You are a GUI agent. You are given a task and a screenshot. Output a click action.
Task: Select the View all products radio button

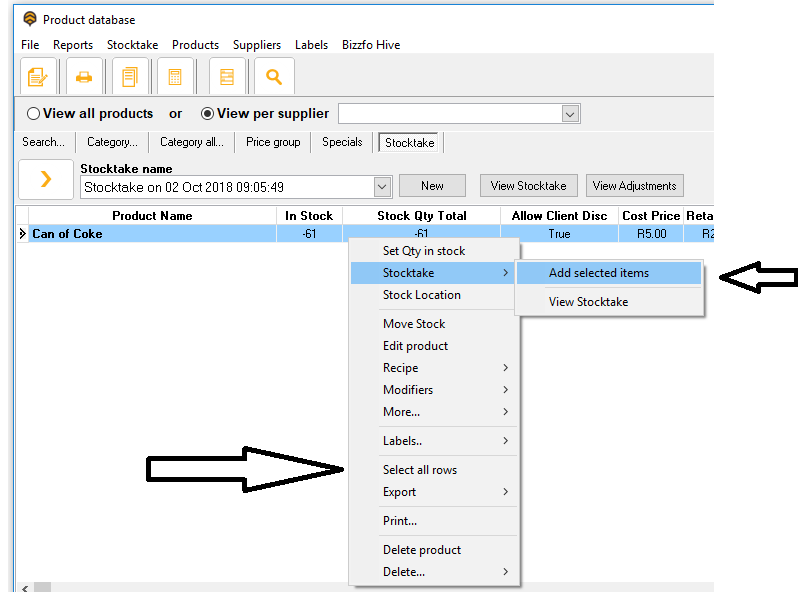tap(34, 114)
